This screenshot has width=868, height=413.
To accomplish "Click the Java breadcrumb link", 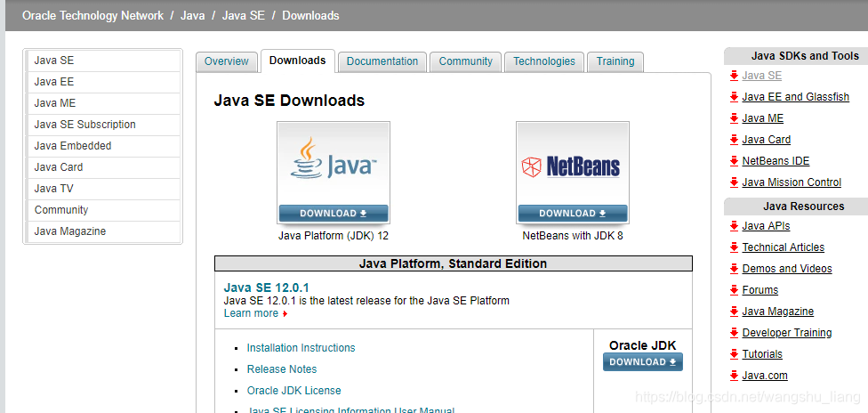I will coord(193,15).
